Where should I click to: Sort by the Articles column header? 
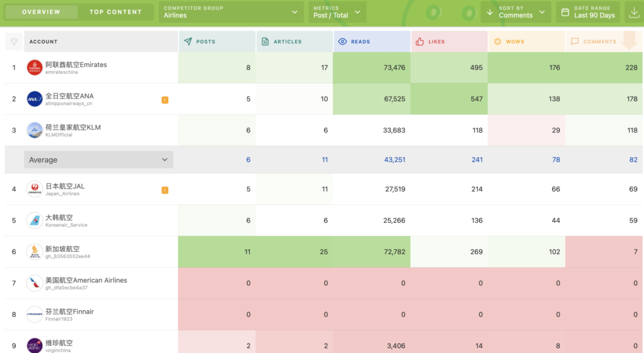click(294, 41)
